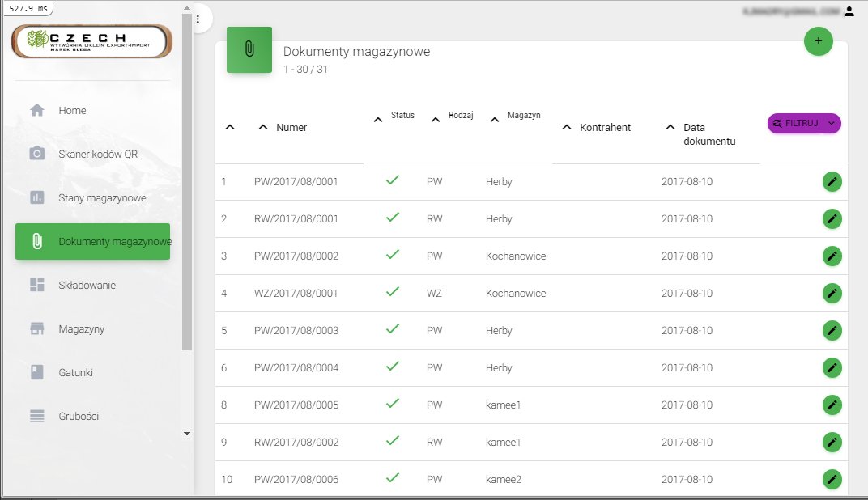Click the green paperclip header icon
Viewport: 868px width, 500px height.
[x=249, y=49]
